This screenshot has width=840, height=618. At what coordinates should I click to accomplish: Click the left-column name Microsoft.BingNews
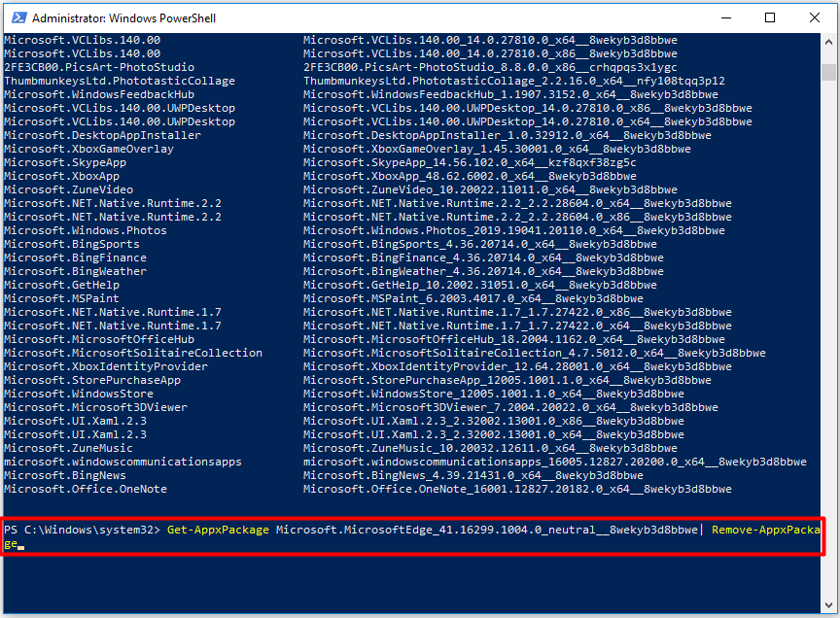pos(65,475)
